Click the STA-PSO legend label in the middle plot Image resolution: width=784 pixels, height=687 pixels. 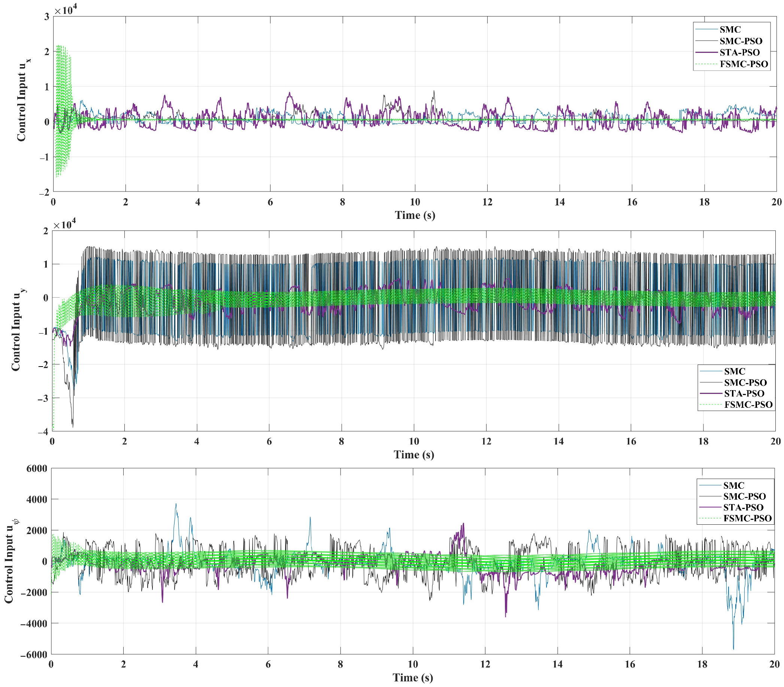[744, 393]
